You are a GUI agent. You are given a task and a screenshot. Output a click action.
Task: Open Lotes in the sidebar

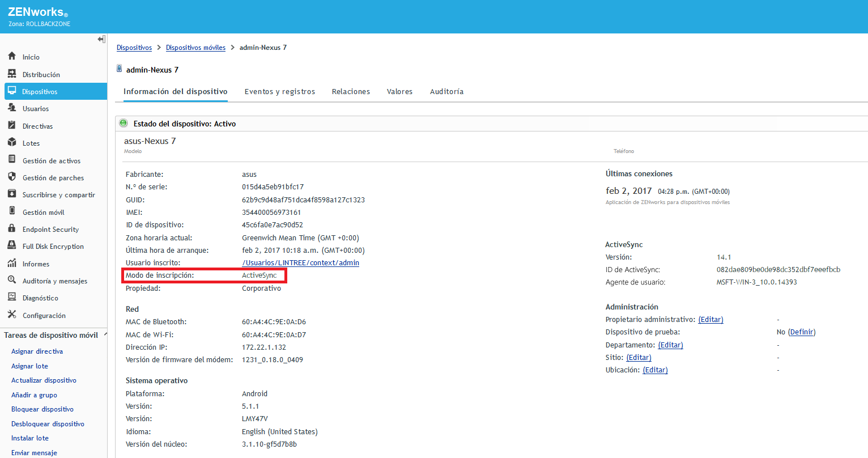click(31, 143)
